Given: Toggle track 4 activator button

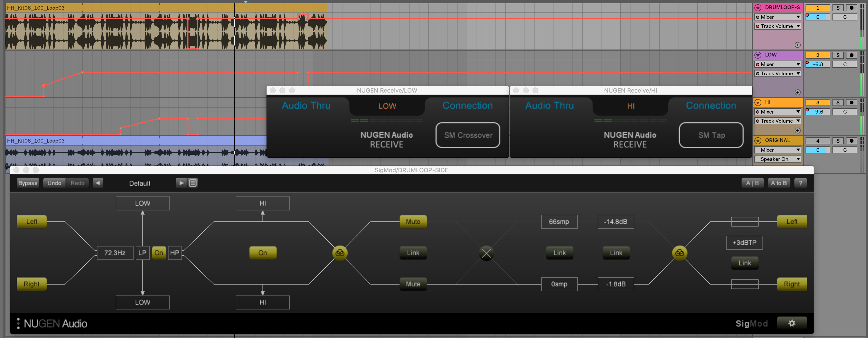Looking at the screenshot, I should [817, 141].
